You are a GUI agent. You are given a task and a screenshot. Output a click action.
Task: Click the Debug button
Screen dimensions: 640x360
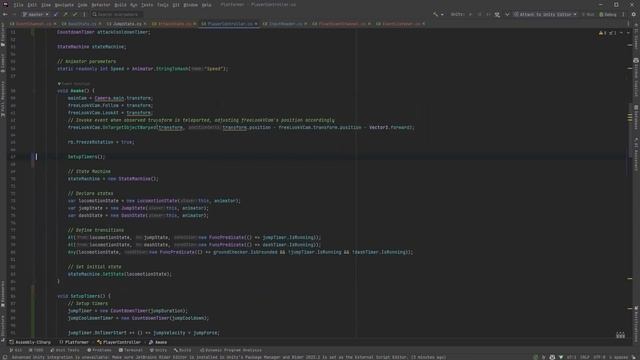608,14
